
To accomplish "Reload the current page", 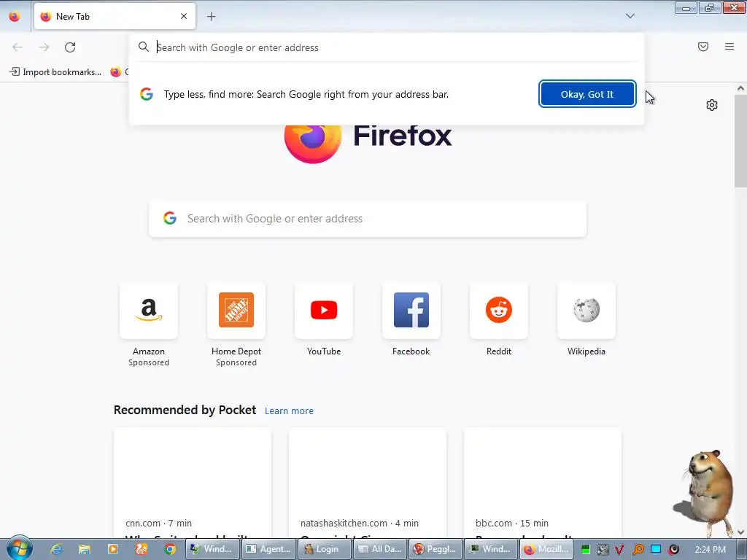I will (x=70, y=47).
